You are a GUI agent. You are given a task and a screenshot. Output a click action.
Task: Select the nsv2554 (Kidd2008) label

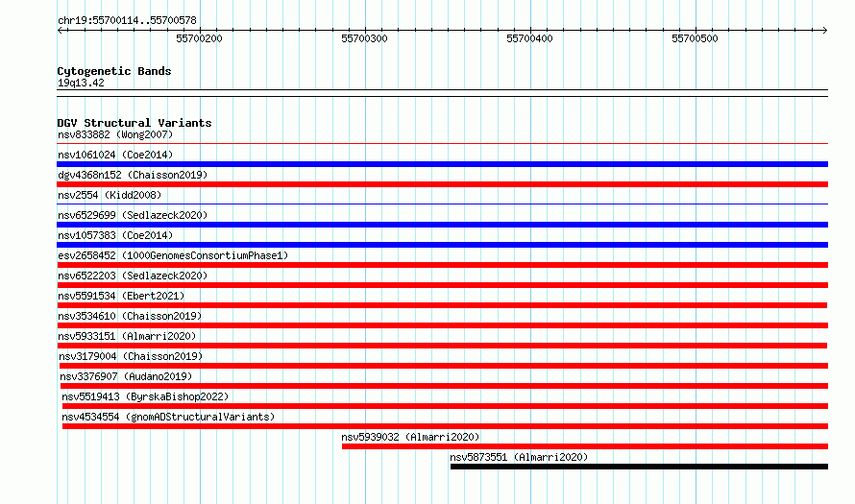110,195
